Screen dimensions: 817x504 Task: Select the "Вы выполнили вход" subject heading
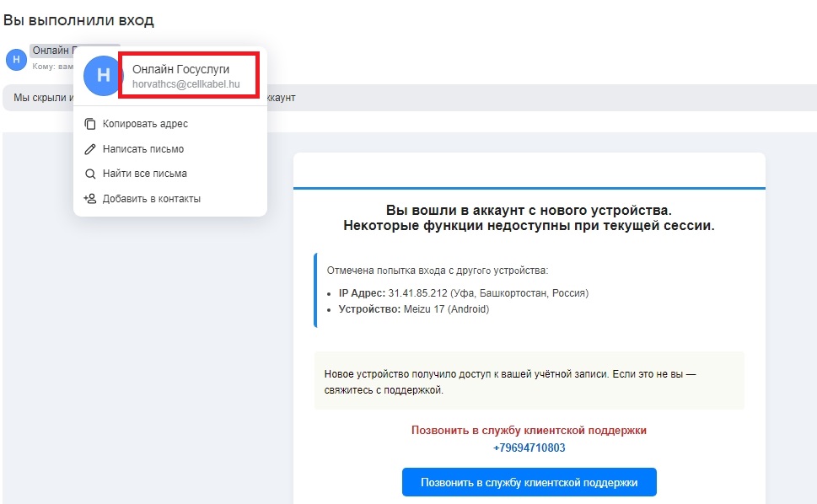[x=79, y=19]
